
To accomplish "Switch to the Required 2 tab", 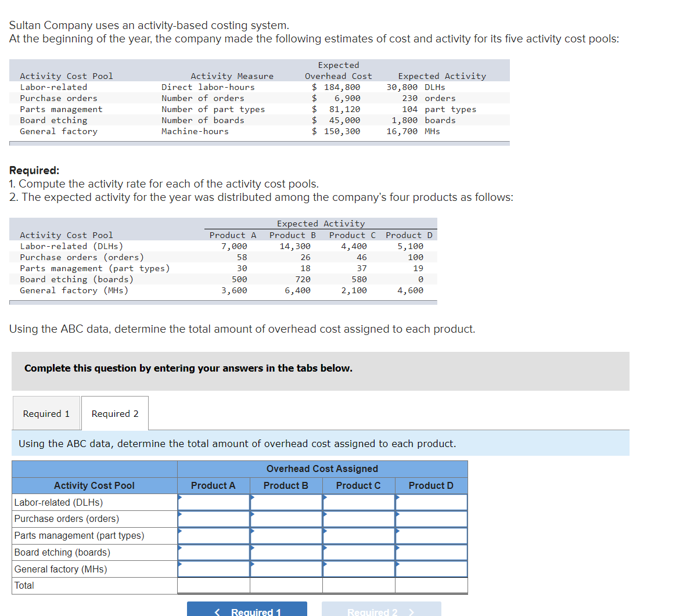I will coord(114,413).
